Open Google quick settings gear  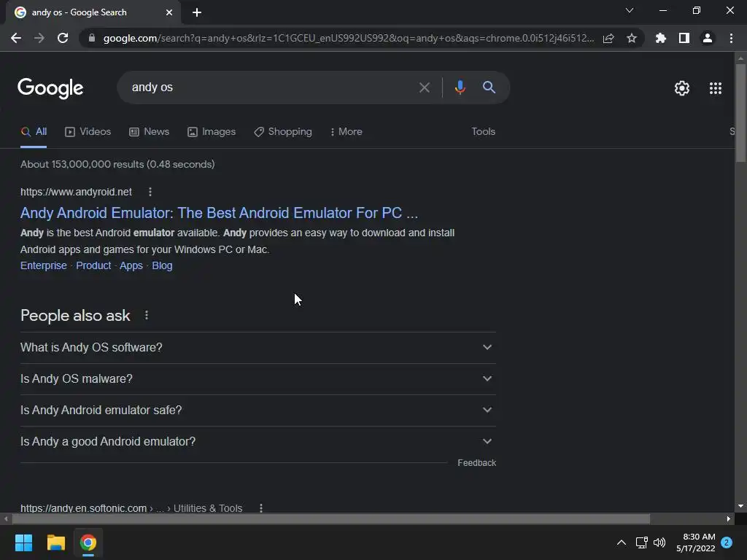(x=682, y=88)
